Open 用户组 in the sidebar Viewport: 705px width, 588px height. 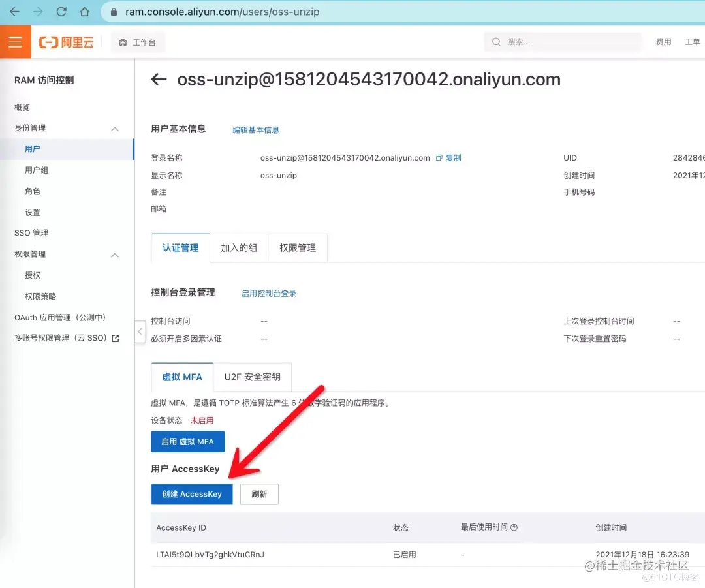tap(37, 170)
